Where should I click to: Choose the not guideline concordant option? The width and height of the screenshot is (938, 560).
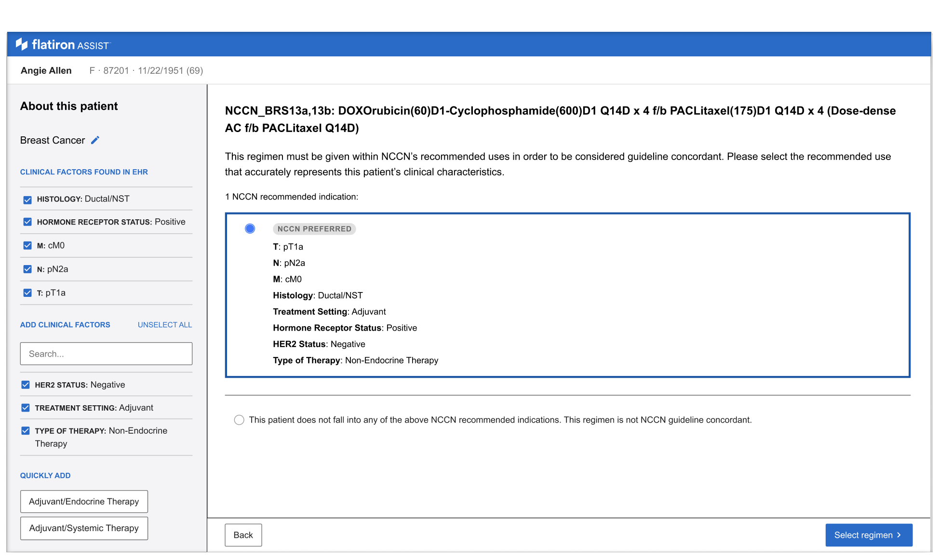239,420
